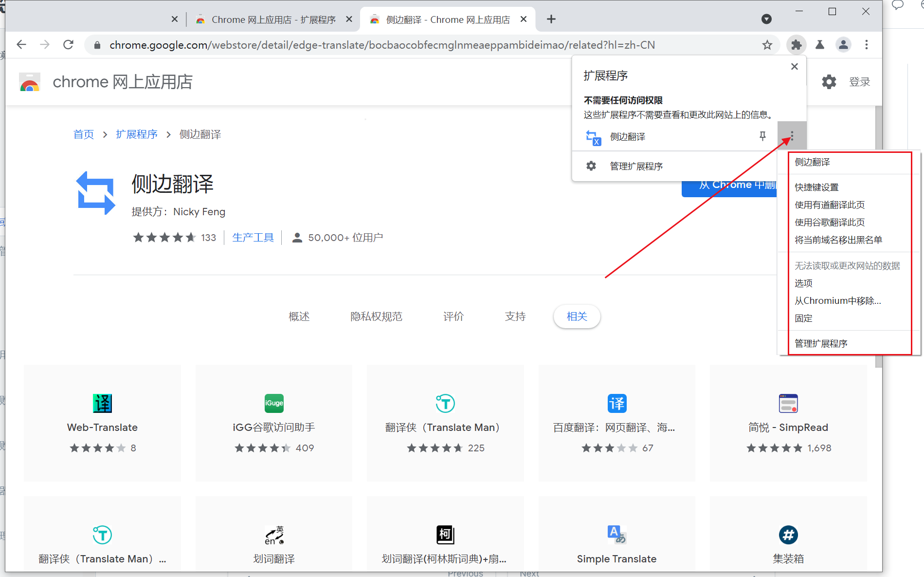The image size is (924, 577).
Task: Close the 扩展程序 popup panel
Action: click(x=795, y=66)
